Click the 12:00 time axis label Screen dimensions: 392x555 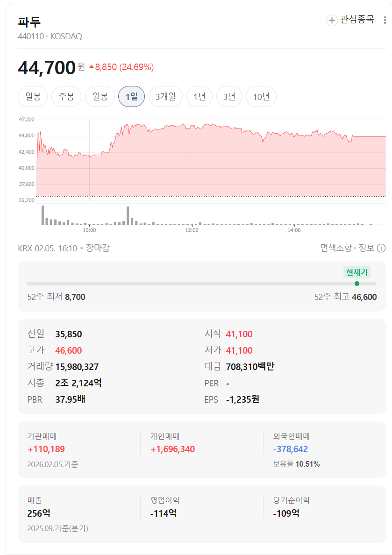point(192,230)
